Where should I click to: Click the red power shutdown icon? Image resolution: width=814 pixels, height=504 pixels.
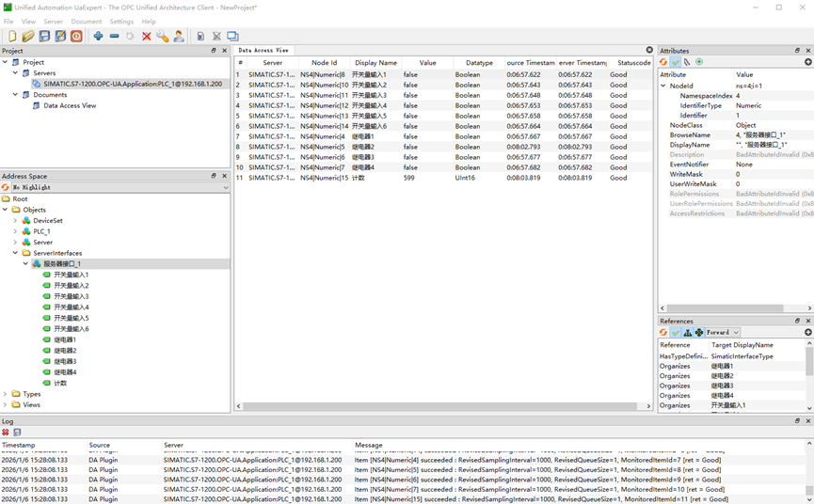point(76,36)
